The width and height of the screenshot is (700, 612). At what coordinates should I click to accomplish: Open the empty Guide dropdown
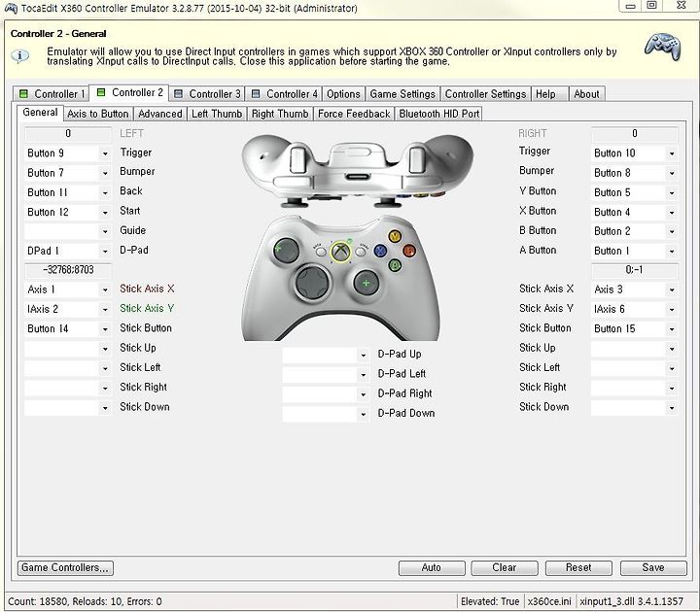point(67,231)
